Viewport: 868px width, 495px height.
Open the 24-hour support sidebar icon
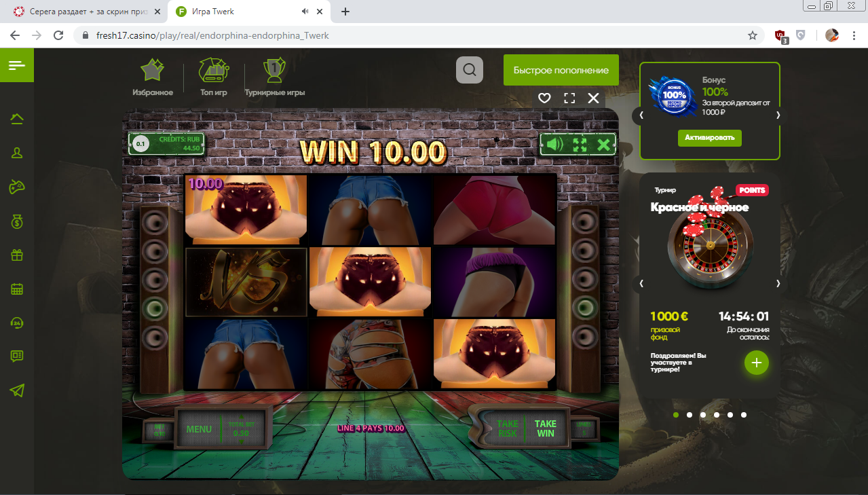pos(17,323)
